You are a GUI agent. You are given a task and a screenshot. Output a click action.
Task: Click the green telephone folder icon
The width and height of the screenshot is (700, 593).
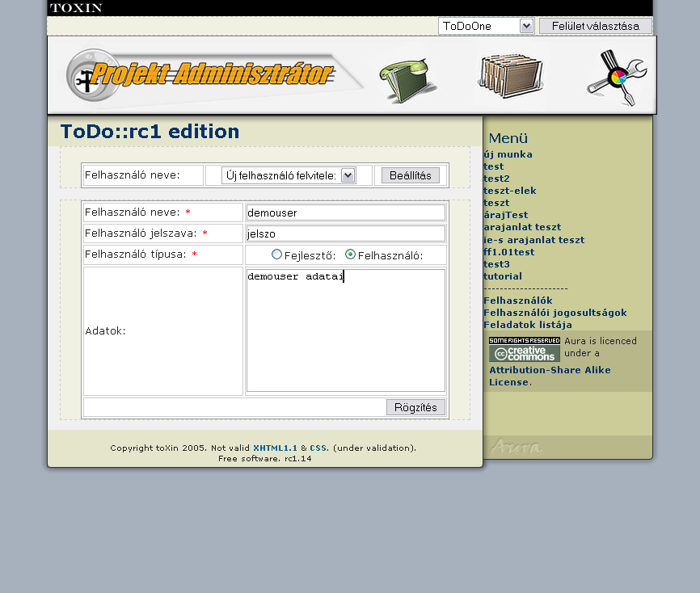coord(408,78)
